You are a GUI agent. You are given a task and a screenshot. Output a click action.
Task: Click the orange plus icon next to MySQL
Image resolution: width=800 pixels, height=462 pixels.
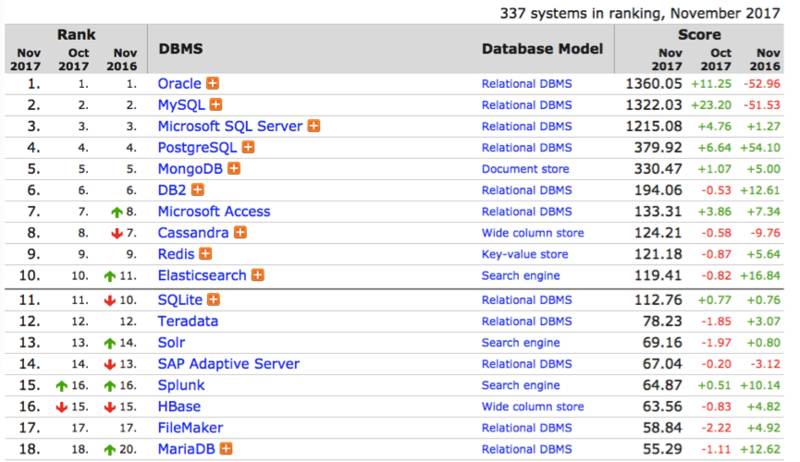click(216, 105)
